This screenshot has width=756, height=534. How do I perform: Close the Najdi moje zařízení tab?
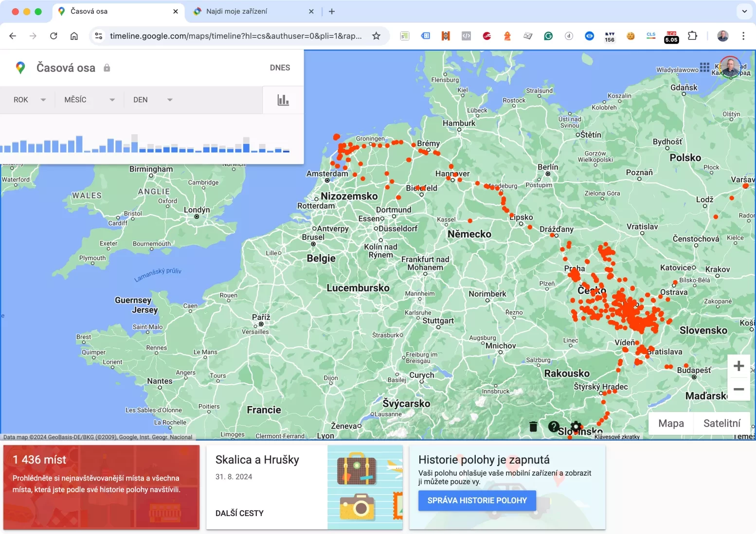311,11
